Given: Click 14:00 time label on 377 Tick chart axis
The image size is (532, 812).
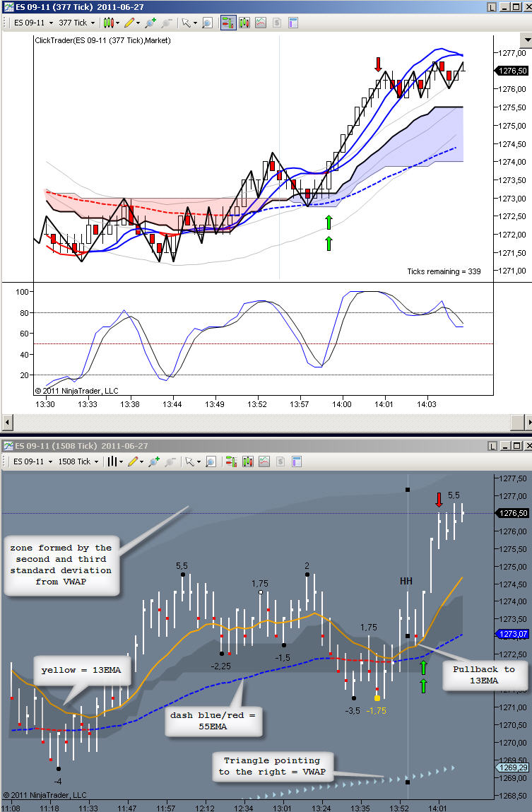Looking at the screenshot, I should pyautogui.click(x=341, y=404).
